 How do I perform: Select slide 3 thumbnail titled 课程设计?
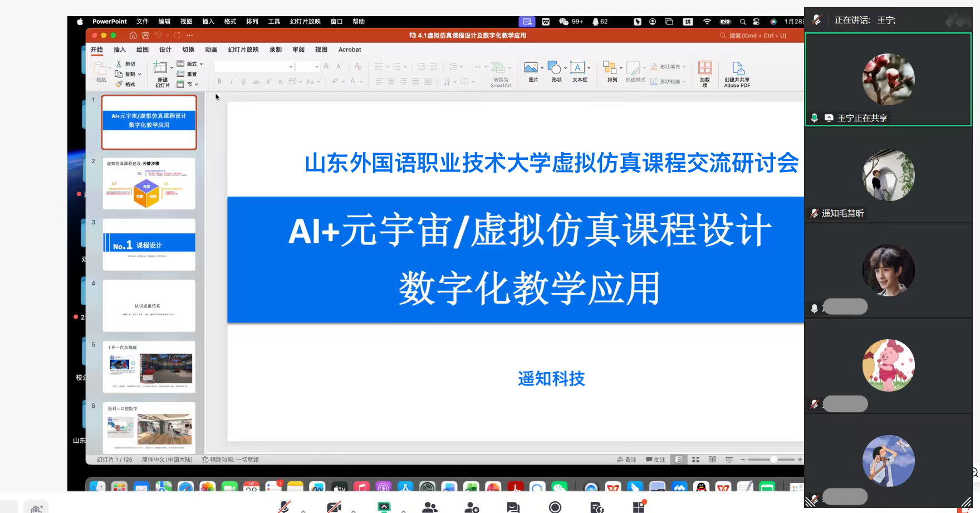149,245
